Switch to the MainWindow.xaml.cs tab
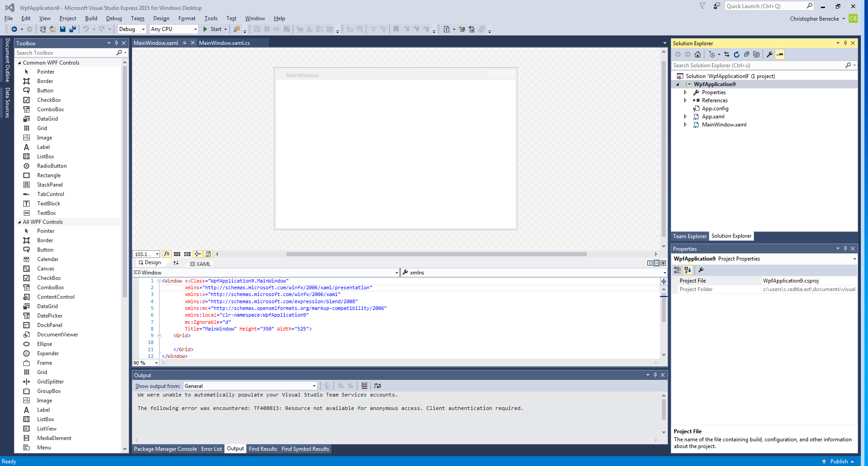This screenshot has width=868, height=466. click(224, 43)
